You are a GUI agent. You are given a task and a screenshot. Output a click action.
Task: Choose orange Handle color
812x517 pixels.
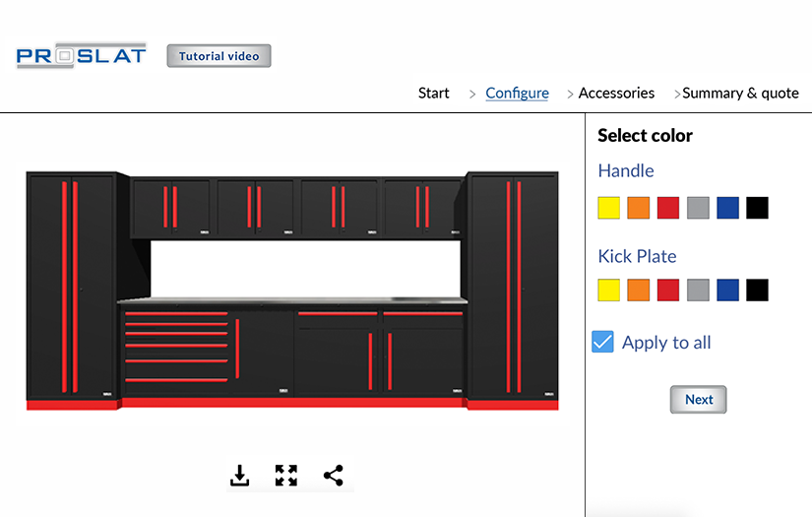639,208
